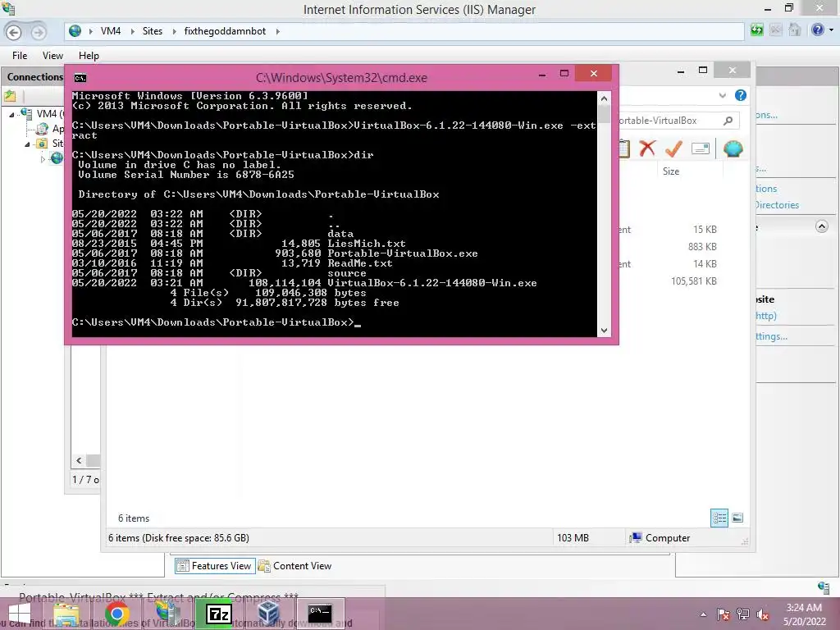The width and height of the screenshot is (840, 630).
Task: Show hidden system tray icons
Action: [x=703, y=614]
